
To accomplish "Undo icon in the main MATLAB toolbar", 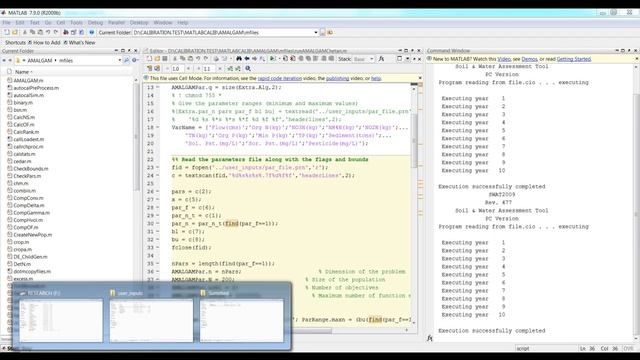I will [48, 32].
